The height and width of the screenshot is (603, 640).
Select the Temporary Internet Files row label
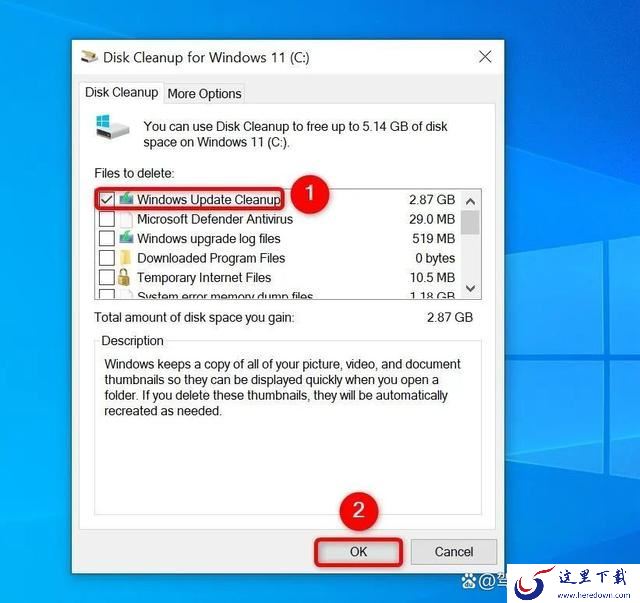coord(204,278)
